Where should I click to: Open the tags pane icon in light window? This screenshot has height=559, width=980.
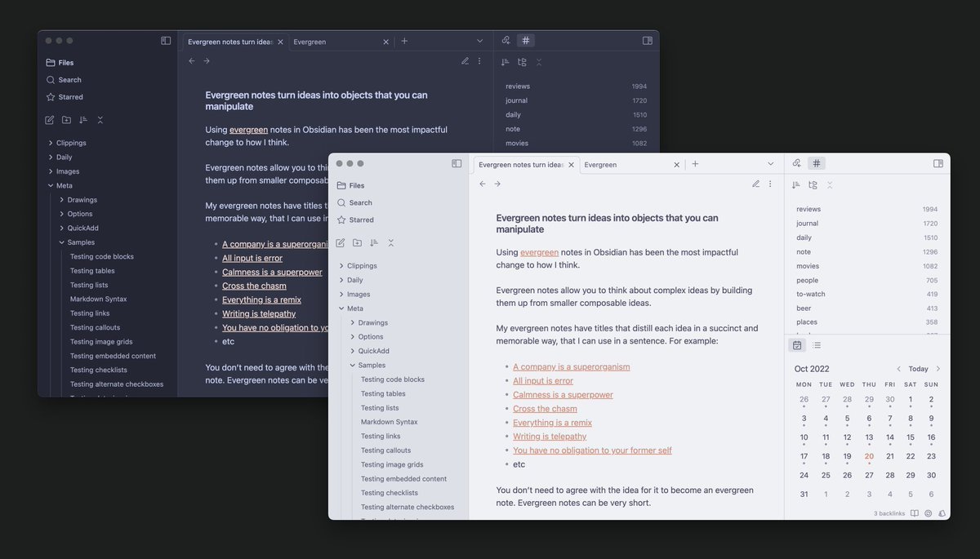coord(816,163)
